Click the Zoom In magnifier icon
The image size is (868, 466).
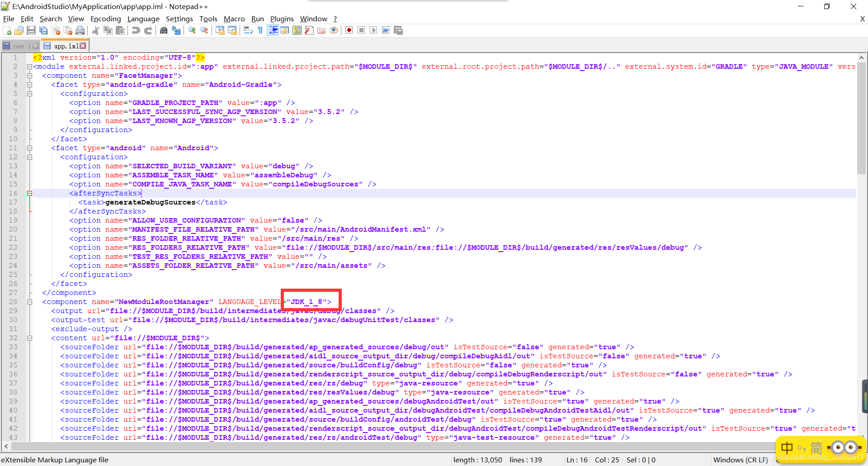191,30
